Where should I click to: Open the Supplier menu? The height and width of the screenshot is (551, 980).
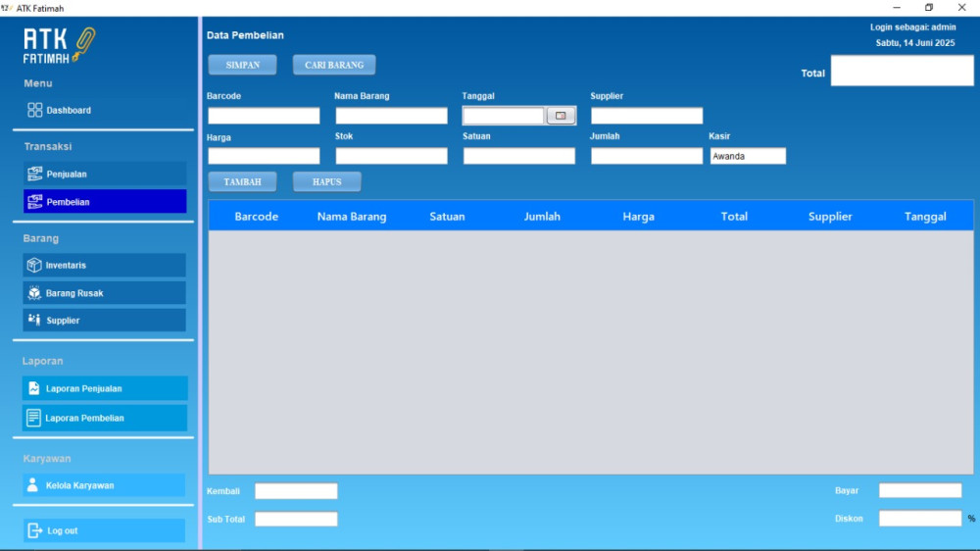105,321
